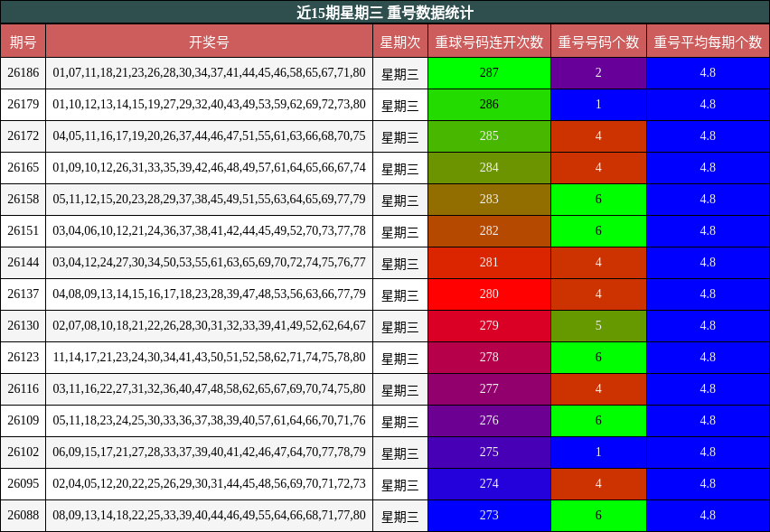Viewport: 770px width, 532px height.
Task: Click the draw numbers for issue 26137
Action: tap(209, 294)
